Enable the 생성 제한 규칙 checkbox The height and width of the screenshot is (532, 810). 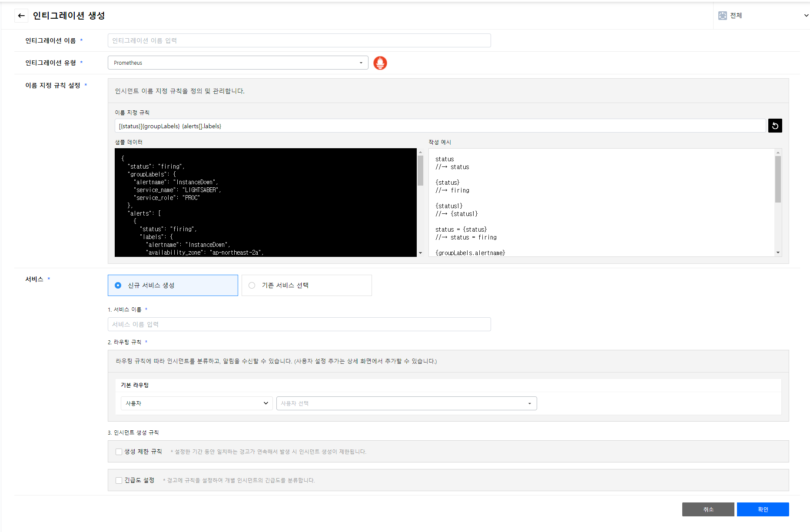click(x=119, y=452)
